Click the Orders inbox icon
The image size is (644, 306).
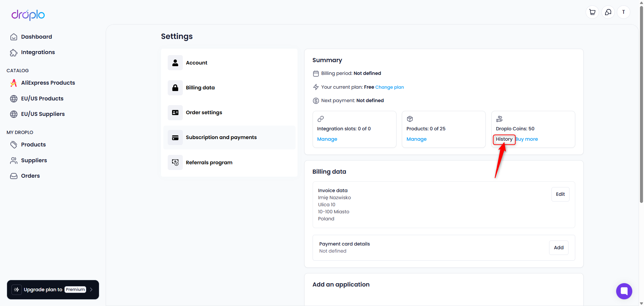[x=14, y=176]
